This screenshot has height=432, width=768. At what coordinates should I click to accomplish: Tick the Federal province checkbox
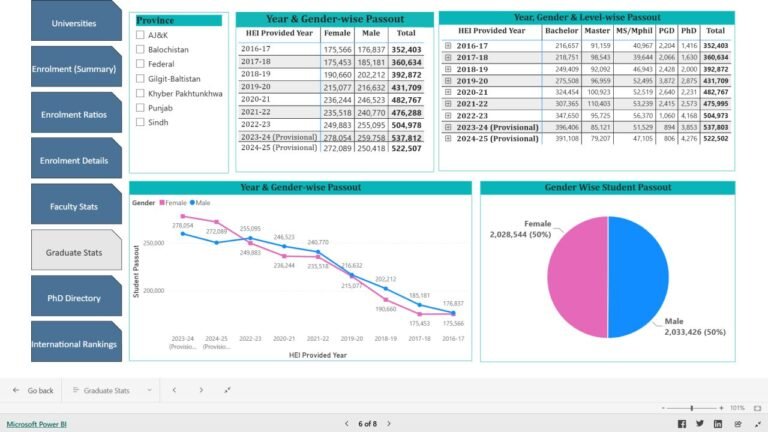(x=140, y=64)
